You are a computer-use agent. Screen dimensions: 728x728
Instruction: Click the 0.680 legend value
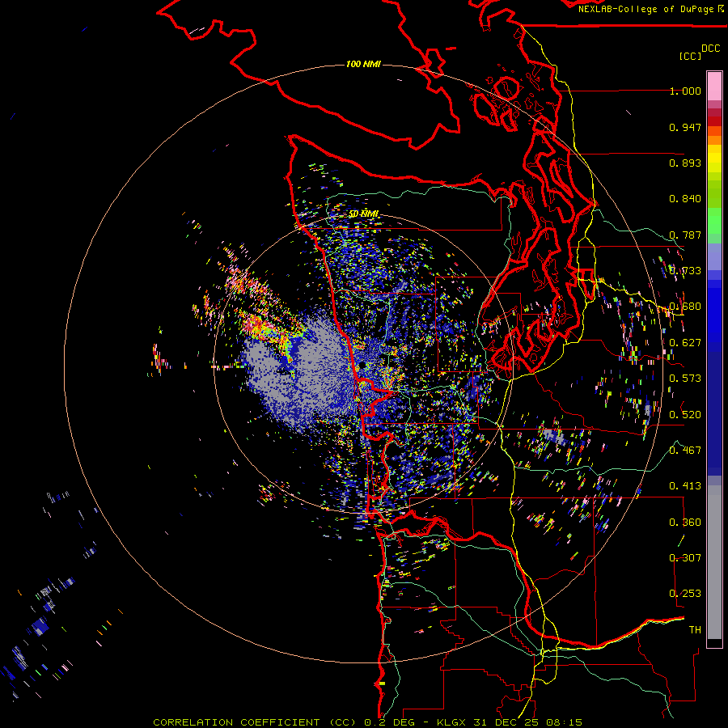coord(685,307)
